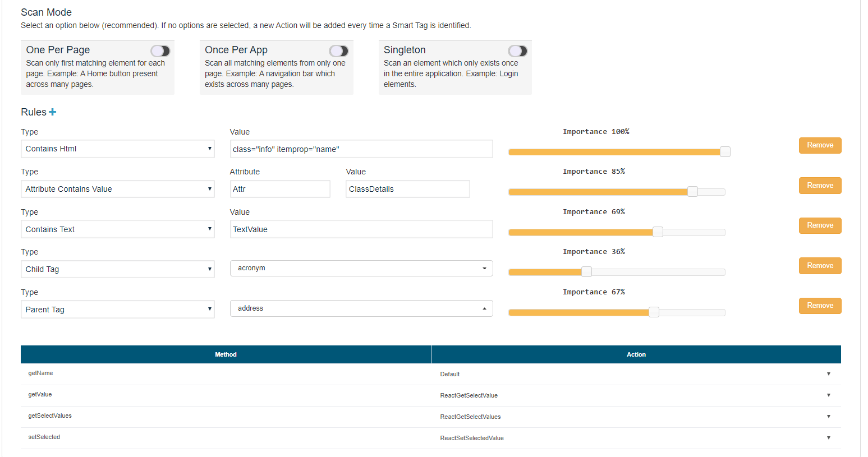Click the class="info" value input field
The image size is (868, 457).
tap(361, 149)
